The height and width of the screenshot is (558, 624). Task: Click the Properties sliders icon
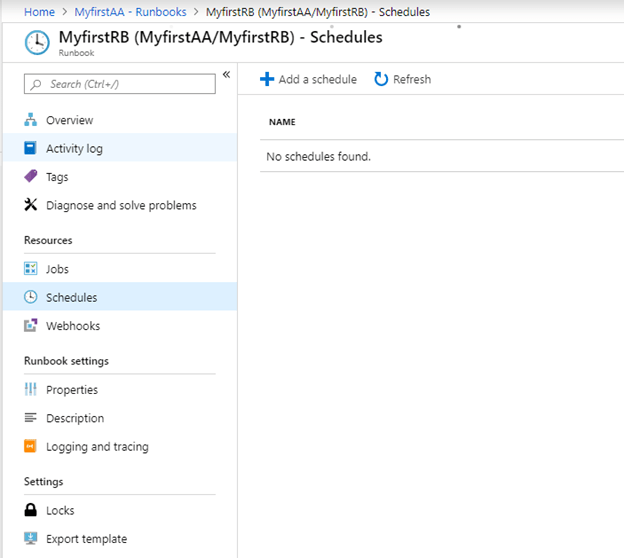(30, 390)
